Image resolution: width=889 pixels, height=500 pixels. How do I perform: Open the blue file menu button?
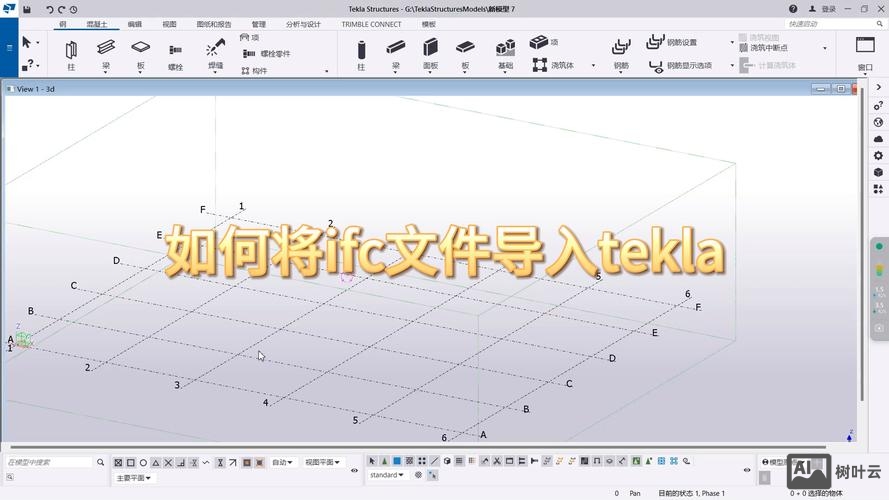(x=9, y=48)
